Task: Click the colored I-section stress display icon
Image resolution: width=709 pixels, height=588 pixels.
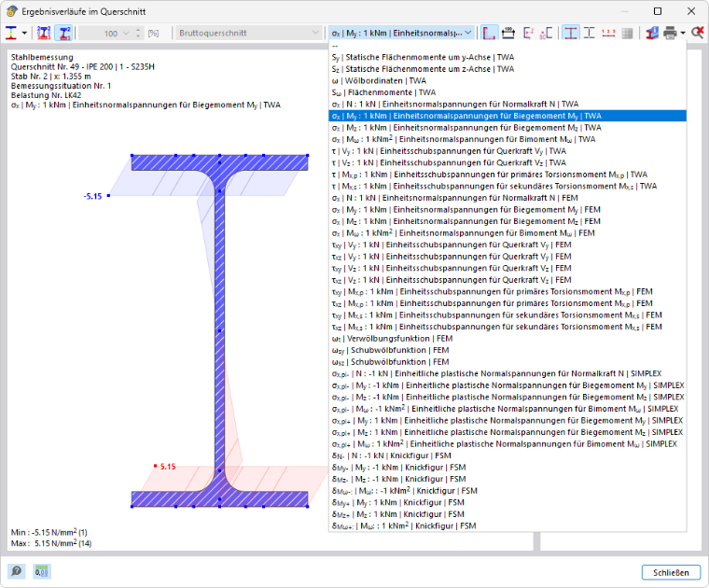Action: point(11,33)
